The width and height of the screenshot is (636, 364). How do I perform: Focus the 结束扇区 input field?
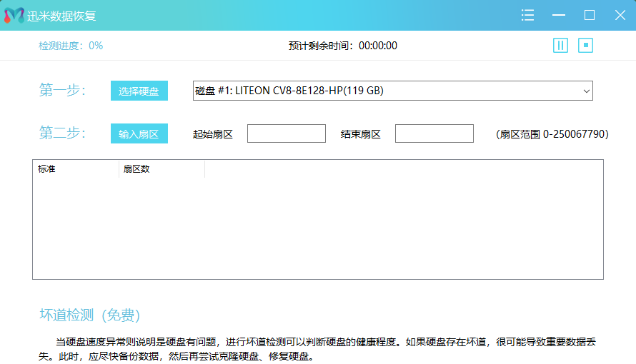[434, 133]
